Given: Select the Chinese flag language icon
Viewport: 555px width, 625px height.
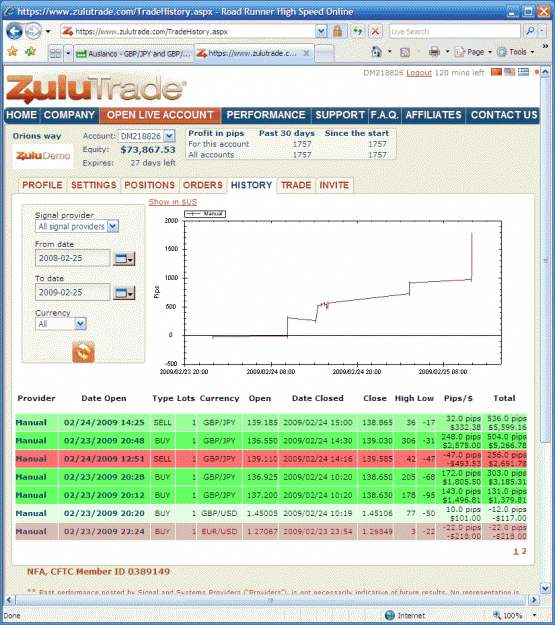Looking at the screenshot, I should point(496,72).
